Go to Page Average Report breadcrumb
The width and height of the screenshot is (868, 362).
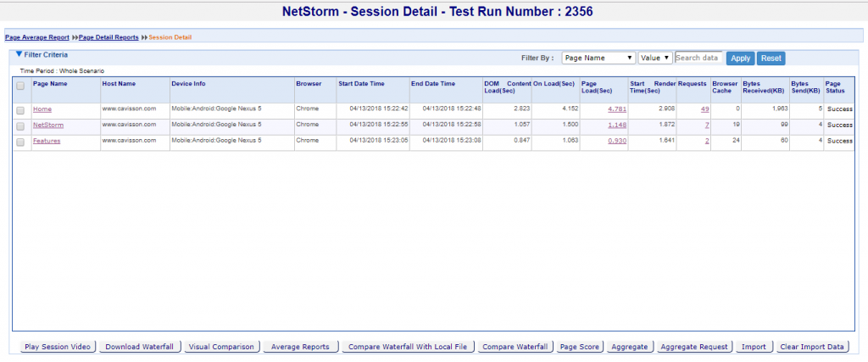(x=37, y=37)
